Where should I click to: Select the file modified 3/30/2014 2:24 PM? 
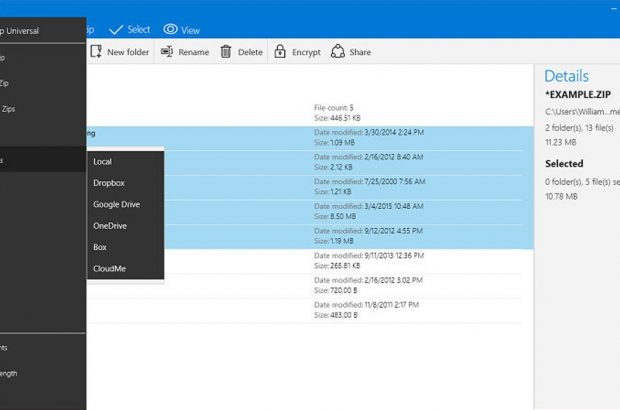368,138
